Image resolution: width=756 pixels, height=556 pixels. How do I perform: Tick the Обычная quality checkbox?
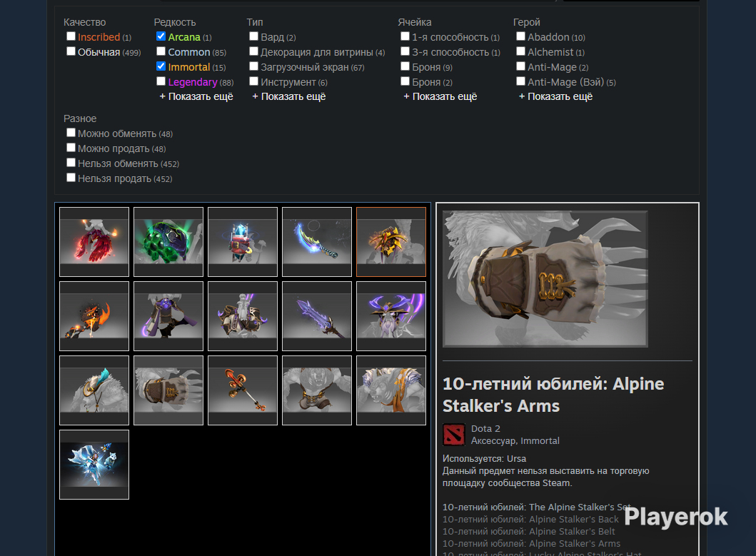click(x=71, y=51)
